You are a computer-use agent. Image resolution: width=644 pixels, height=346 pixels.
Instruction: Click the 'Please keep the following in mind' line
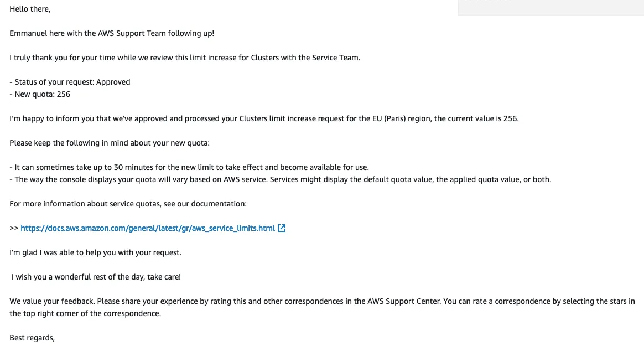tap(110, 143)
